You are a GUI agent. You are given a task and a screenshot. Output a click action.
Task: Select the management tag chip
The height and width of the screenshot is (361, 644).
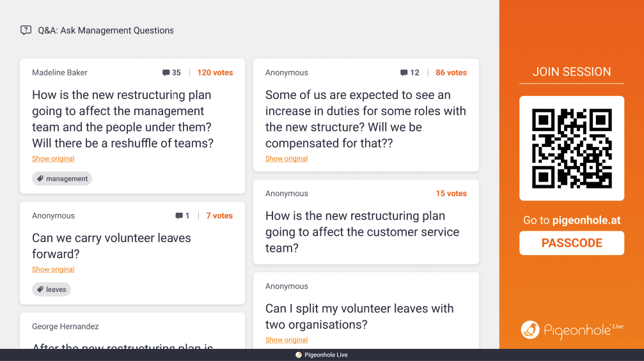(62, 179)
